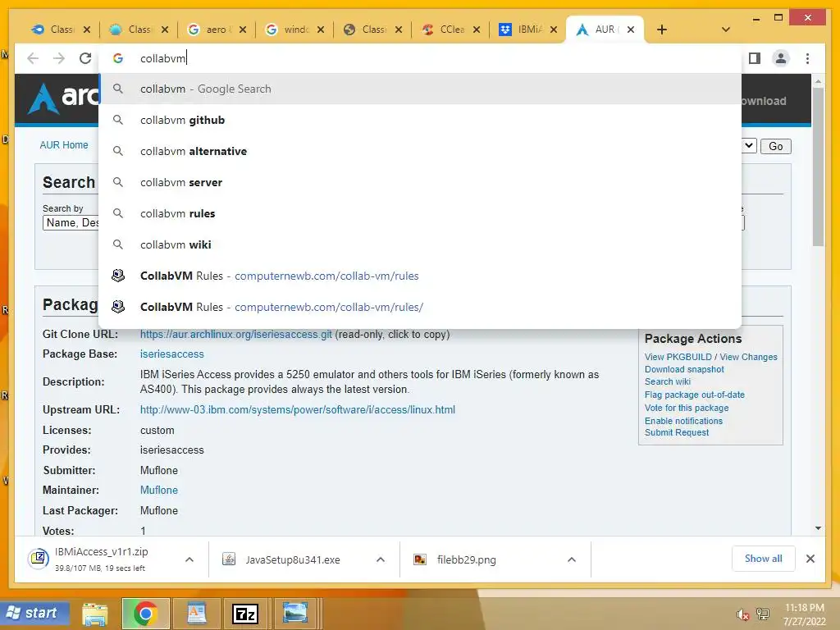The height and width of the screenshot is (630, 840).
Task: Click Search wiki link
Action: (x=668, y=381)
